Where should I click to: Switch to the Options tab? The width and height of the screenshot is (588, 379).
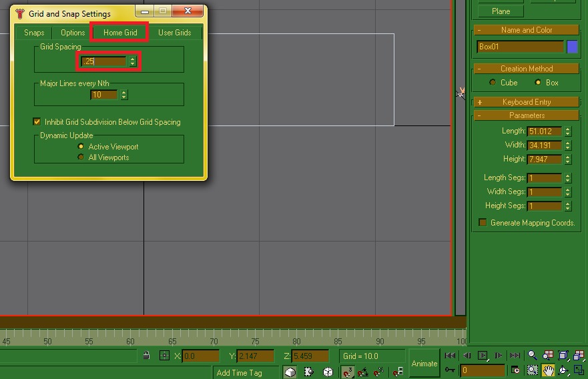73,33
